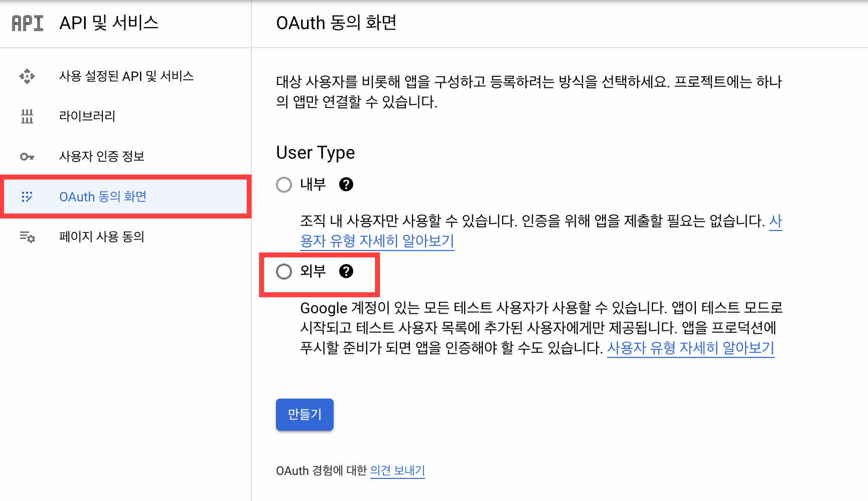This screenshot has width=868, height=501.
Task: Select OAuth 동의 화면 sidebar item
Action: 103,197
